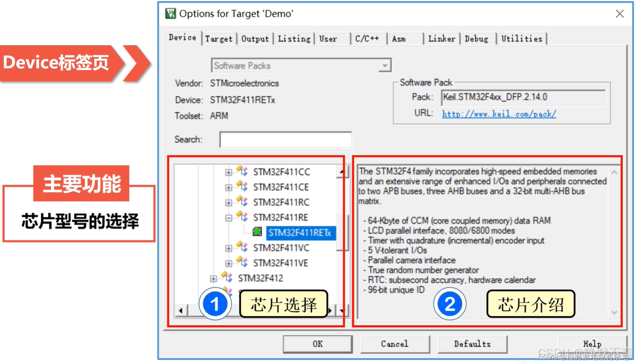Image resolution: width=635 pixels, height=364 pixels.
Task: Click the chip icon next to STM32F411VC
Action: pyautogui.click(x=242, y=247)
